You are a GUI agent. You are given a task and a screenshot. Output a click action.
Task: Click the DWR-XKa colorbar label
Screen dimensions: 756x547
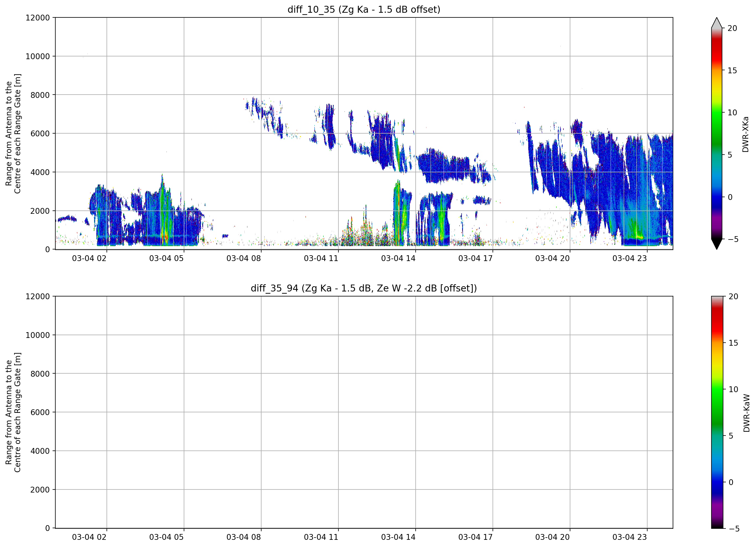click(x=746, y=134)
